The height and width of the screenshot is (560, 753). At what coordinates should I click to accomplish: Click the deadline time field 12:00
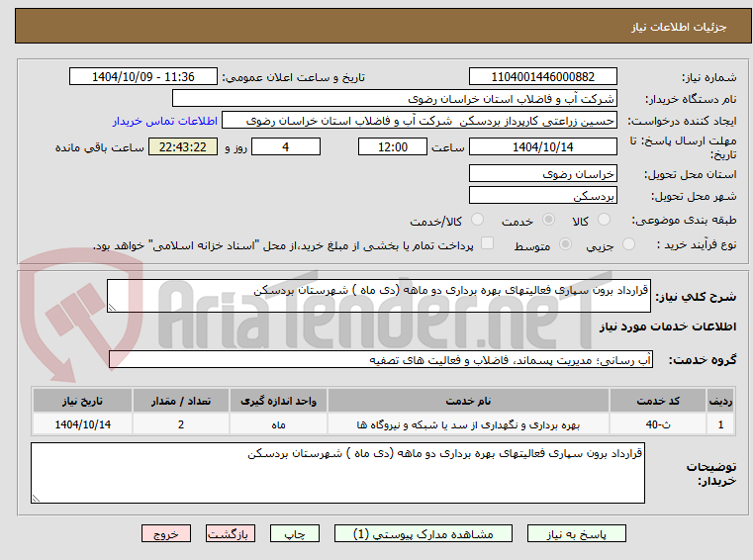click(393, 146)
